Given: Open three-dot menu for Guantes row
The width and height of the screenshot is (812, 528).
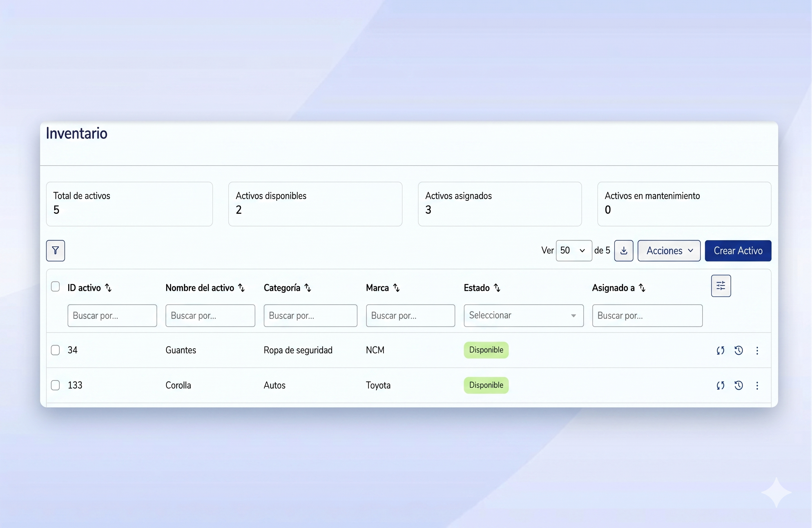Looking at the screenshot, I should [x=757, y=351].
